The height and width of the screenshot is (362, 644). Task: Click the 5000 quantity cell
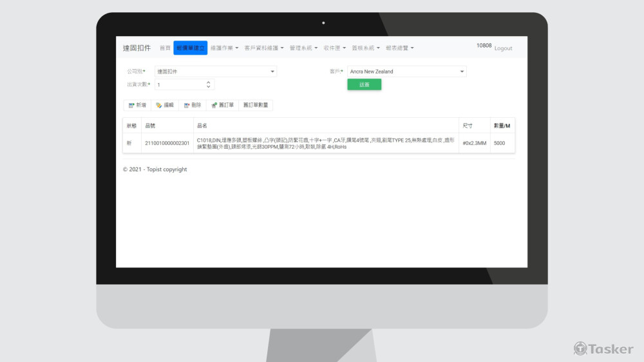[502, 144]
